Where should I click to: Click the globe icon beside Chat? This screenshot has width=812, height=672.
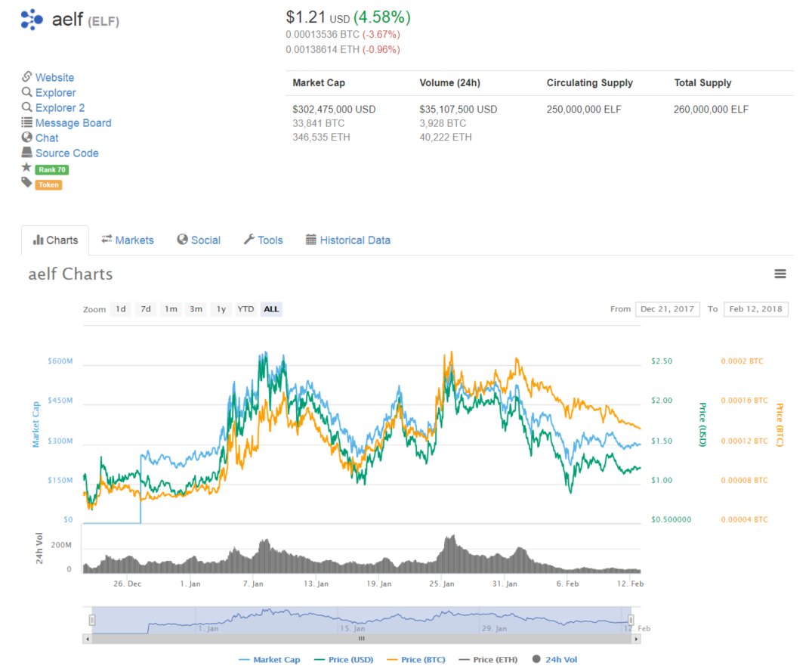pos(27,138)
